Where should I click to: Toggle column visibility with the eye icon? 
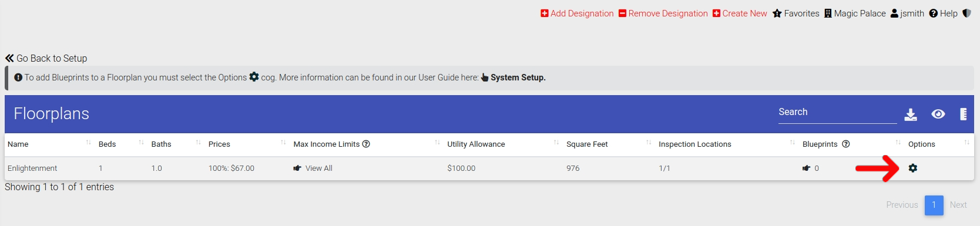tap(938, 114)
